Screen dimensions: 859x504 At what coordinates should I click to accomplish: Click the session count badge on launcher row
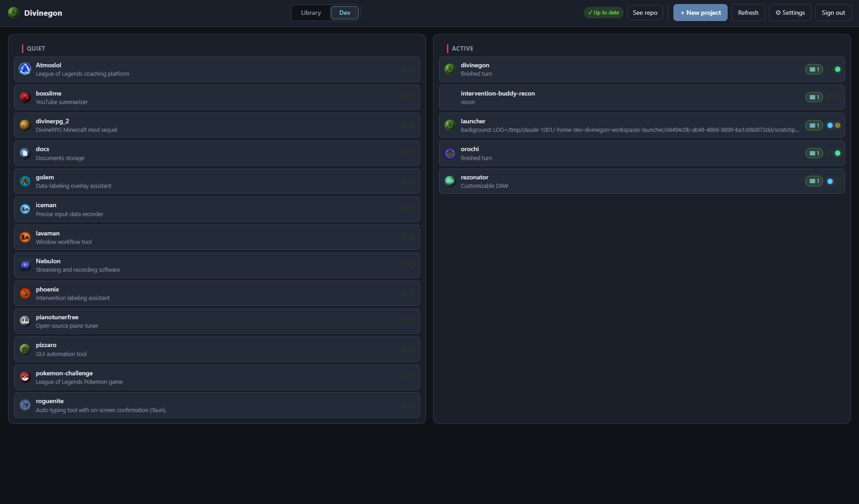point(814,126)
